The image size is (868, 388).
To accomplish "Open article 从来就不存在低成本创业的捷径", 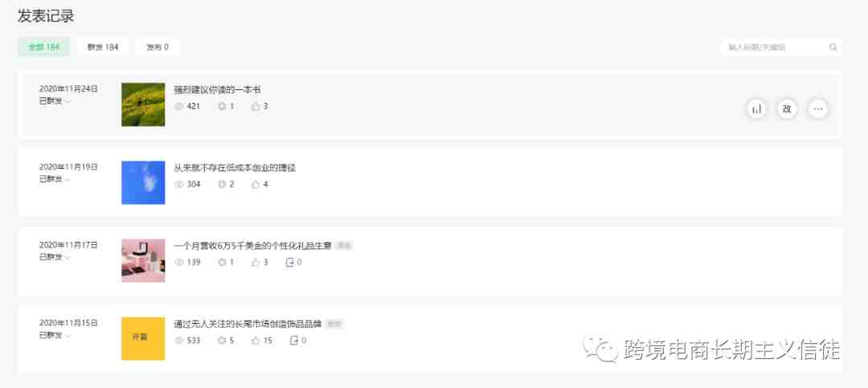I will [x=235, y=168].
